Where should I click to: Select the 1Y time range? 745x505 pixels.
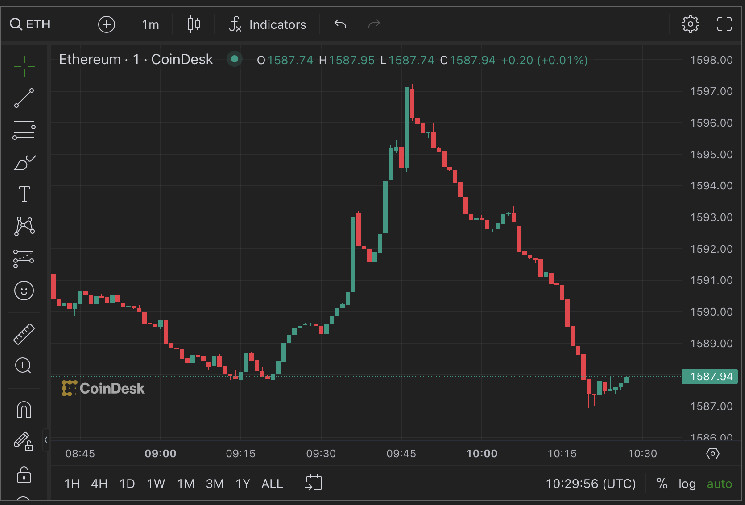pos(242,484)
